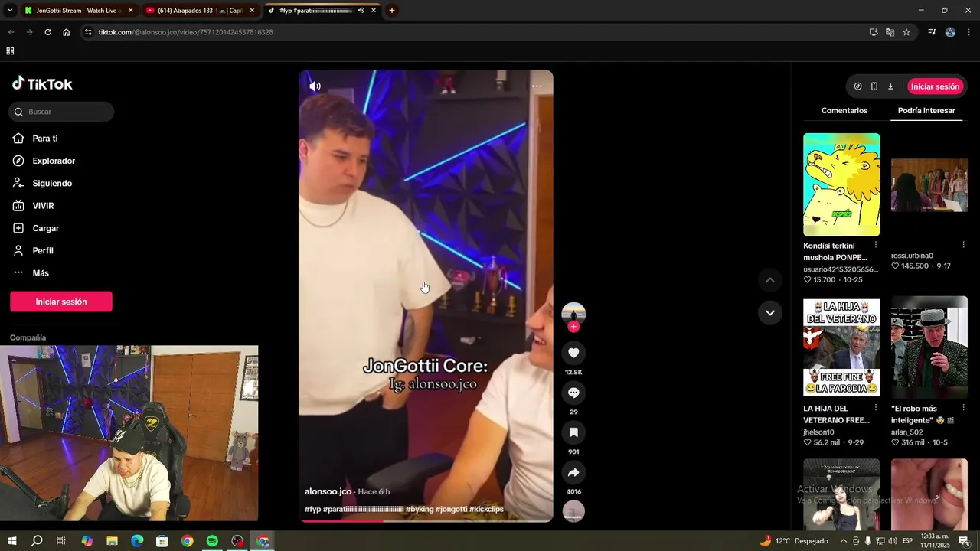Viewport: 980px width, 551px height.
Task: Open the Kondisi terkini yellow lion thumbnail
Action: coord(841,184)
